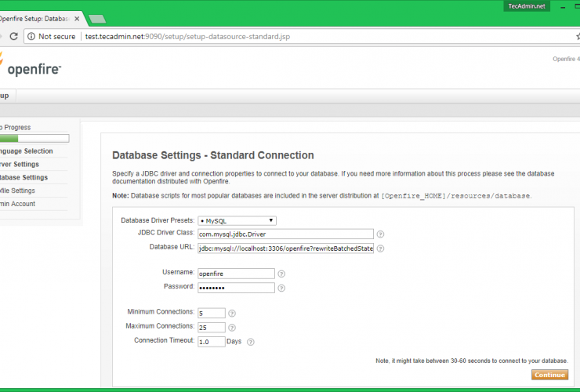The width and height of the screenshot is (580, 392).
Task: Click the Setup progress bar
Action: 34,139
